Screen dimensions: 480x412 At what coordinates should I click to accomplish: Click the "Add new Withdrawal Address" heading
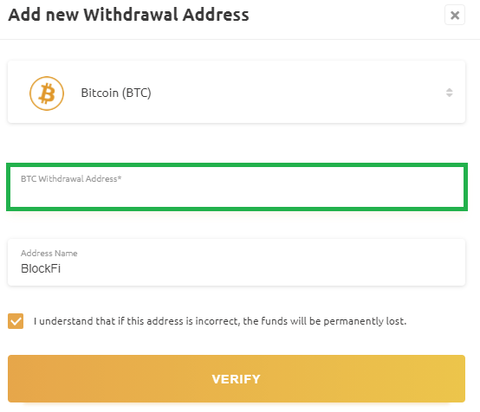click(129, 15)
